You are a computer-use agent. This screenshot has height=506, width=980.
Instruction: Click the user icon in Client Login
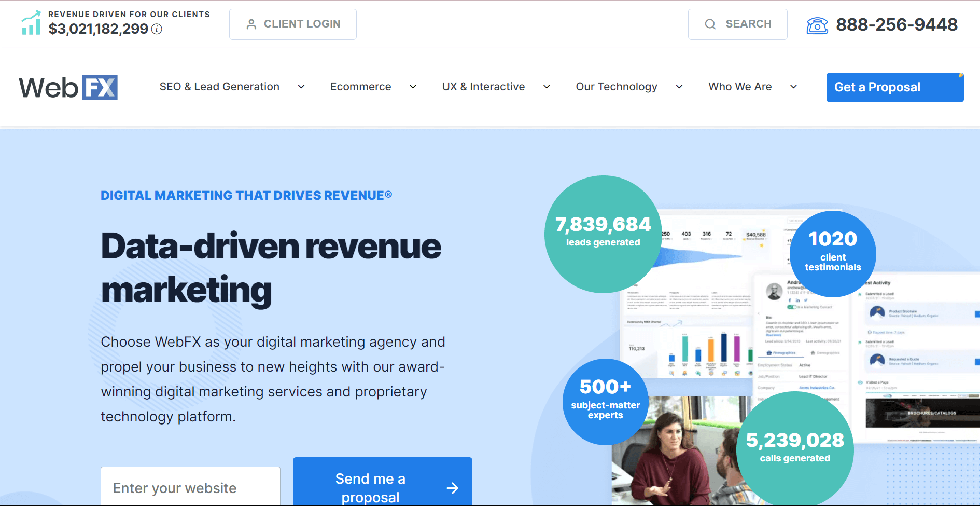251,24
